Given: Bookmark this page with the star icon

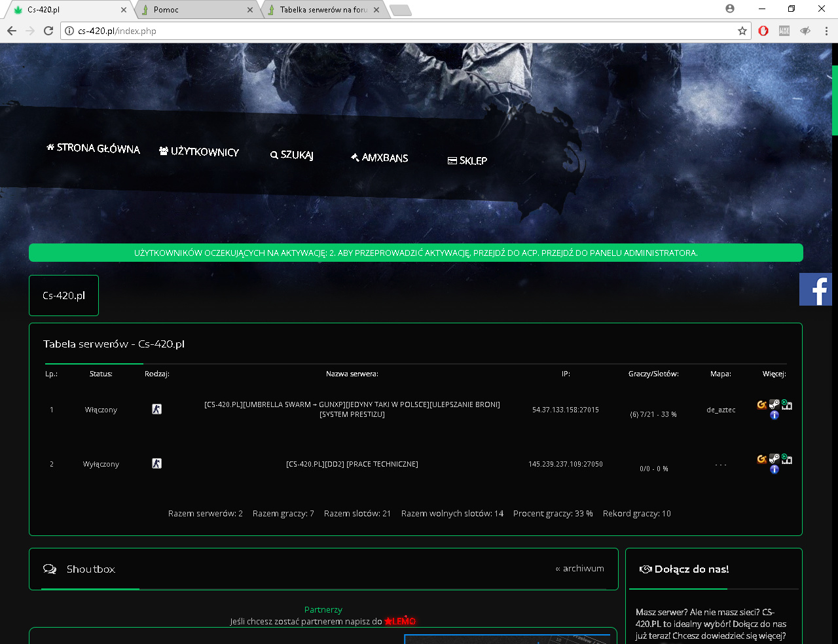Looking at the screenshot, I should [742, 31].
